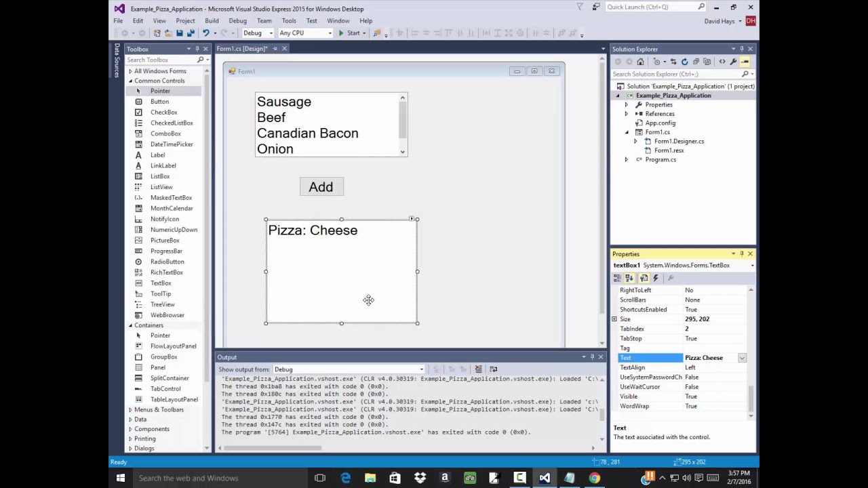Click Refresh in Solution Explorer toolbar
This screenshot has width=868, height=488.
[x=684, y=62]
